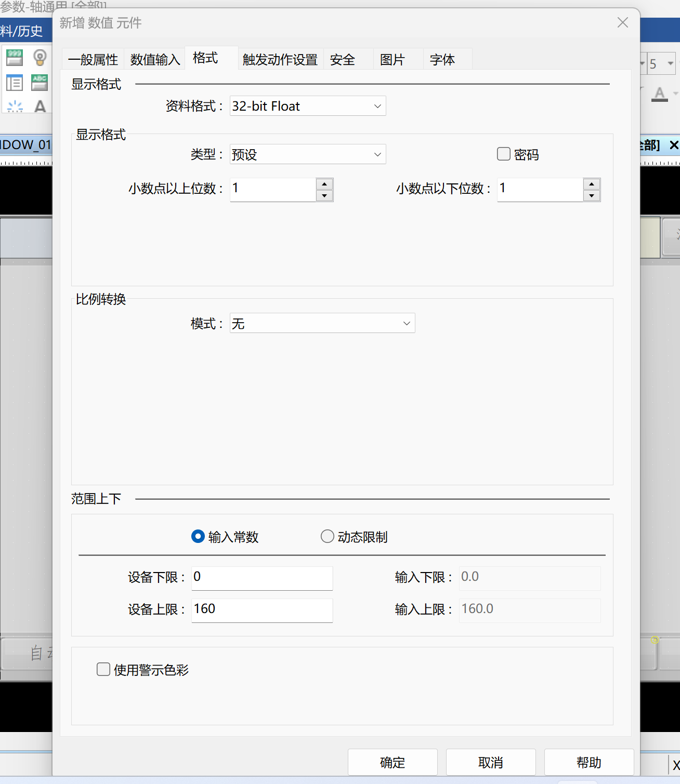Open the 触发动作设置 tab

(280, 60)
